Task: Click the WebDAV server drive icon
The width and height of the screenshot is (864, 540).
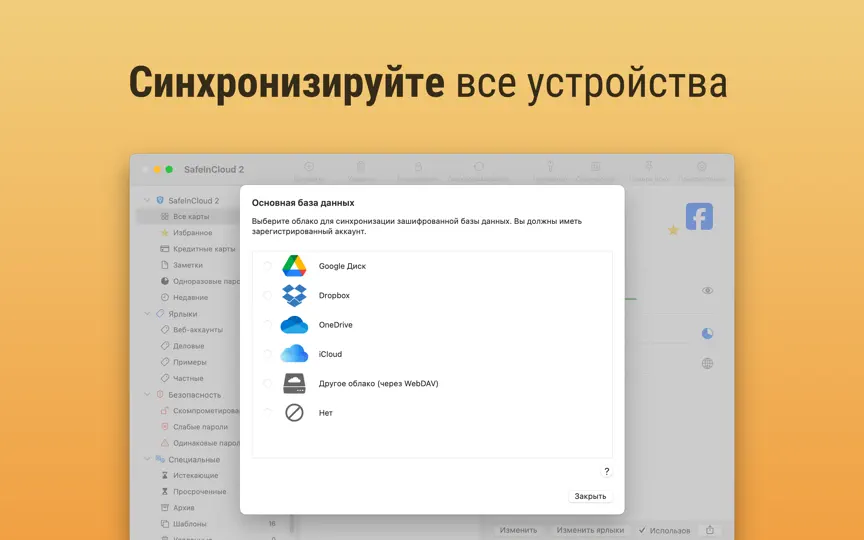Action: click(294, 383)
